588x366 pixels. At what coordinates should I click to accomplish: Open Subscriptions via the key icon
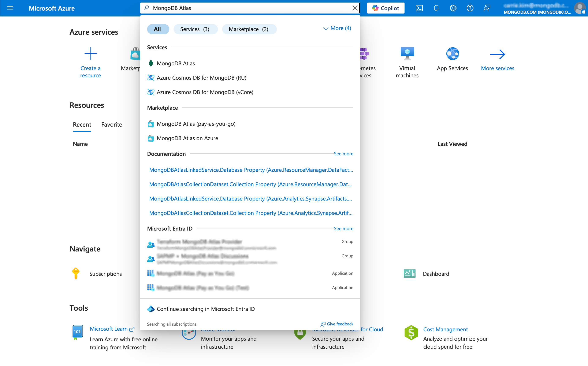tap(75, 273)
